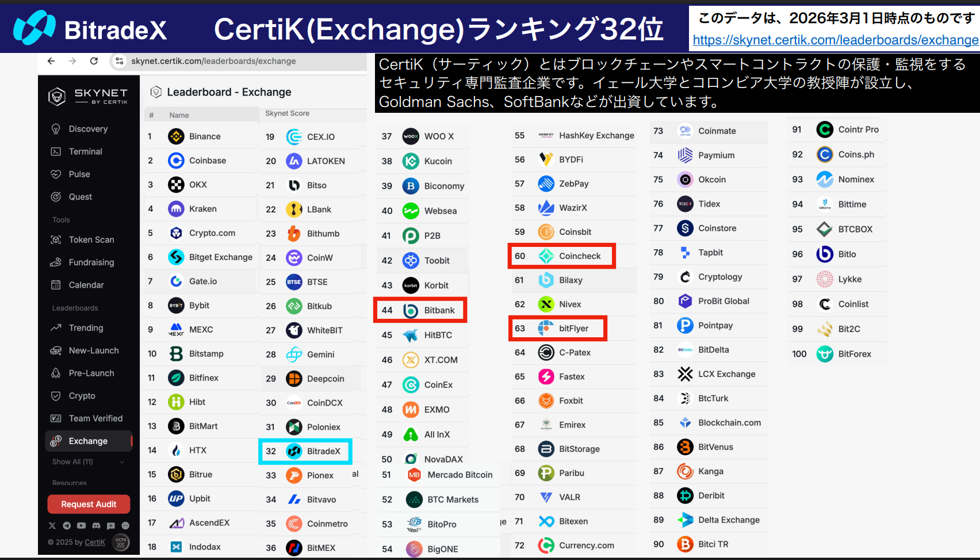
Task: Open the Bithumb row
Action: pyautogui.click(x=313, y=234)
